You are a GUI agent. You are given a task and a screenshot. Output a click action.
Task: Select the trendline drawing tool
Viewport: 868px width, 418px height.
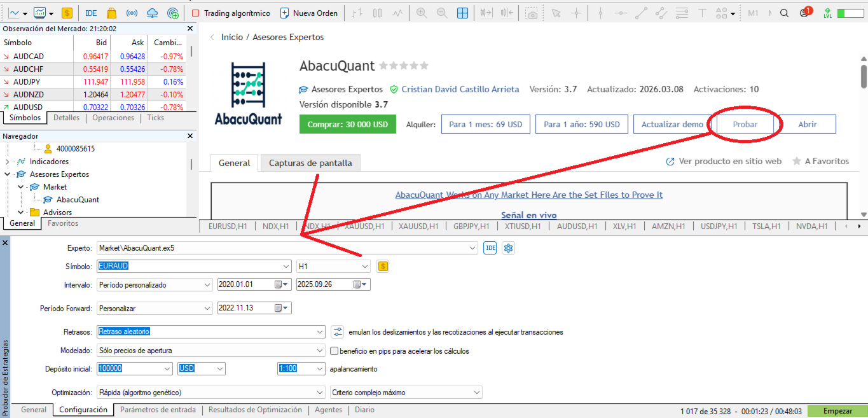coord(641,13)
